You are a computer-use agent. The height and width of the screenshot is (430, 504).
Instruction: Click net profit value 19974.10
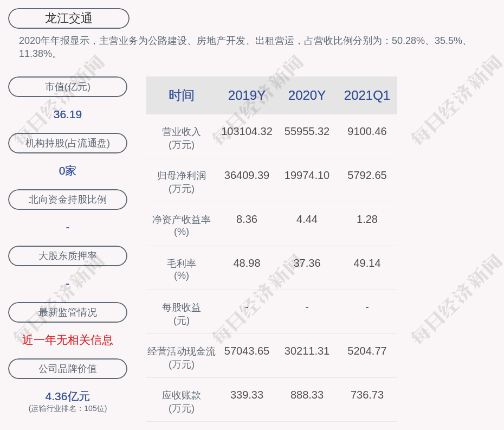coord(307,175)
